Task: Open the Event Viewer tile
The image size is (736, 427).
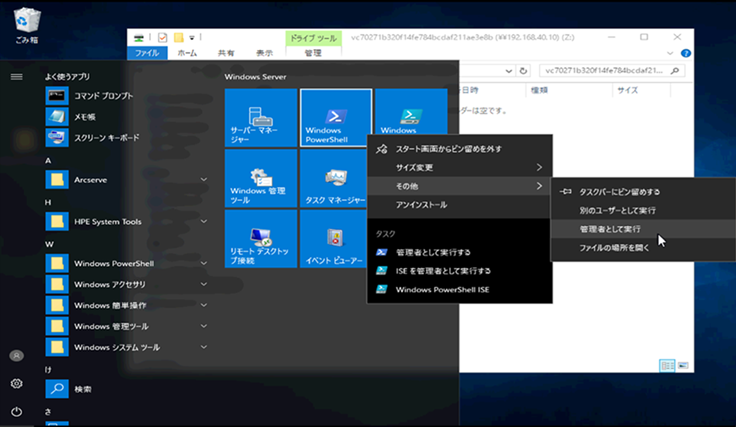Action: [x=334, y=239]
